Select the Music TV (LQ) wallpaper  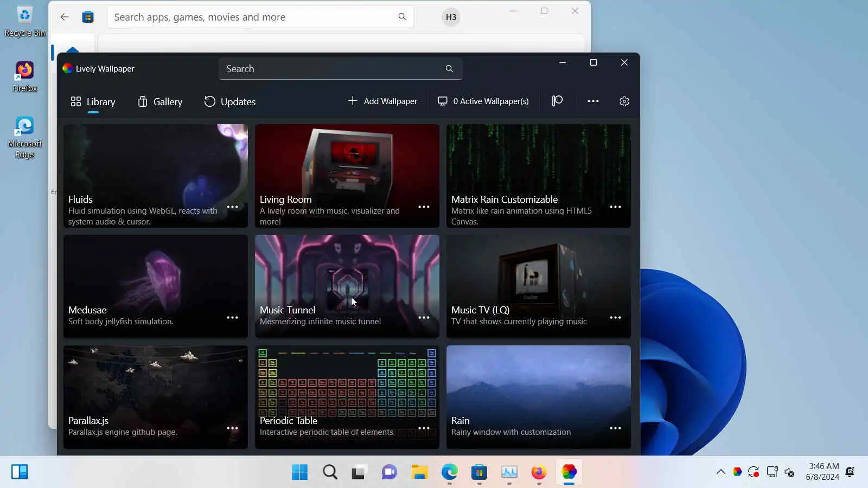tap(539, 286)
